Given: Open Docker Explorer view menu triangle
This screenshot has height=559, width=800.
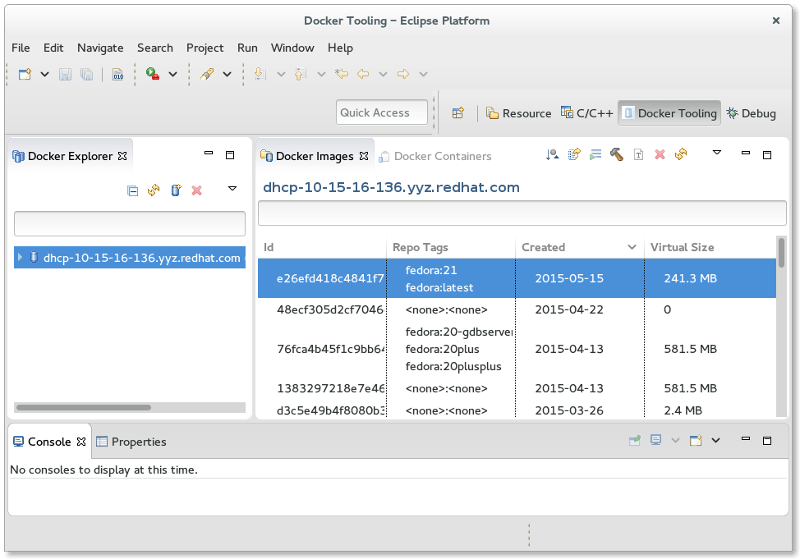Looking at the screenshot, I should coord(232,189).
